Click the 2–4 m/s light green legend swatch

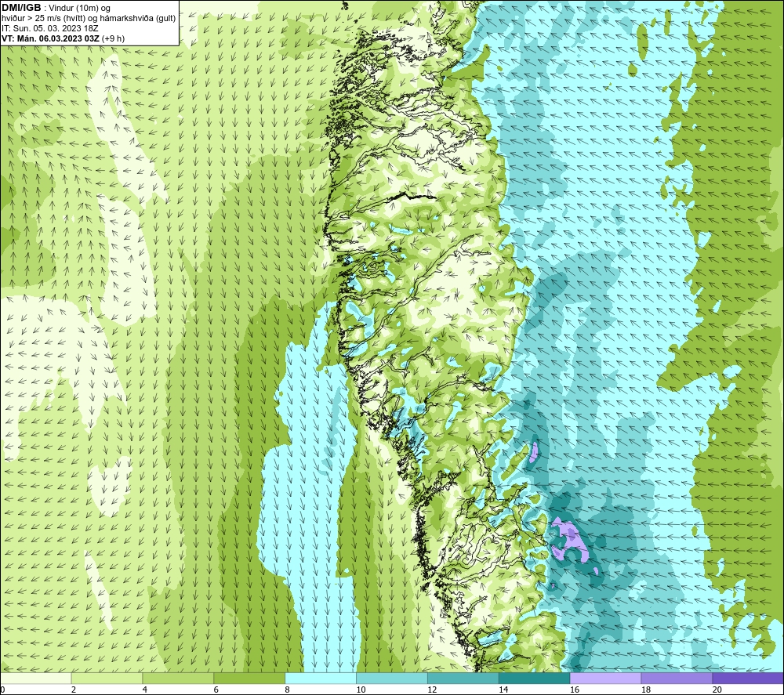point(107,679)
